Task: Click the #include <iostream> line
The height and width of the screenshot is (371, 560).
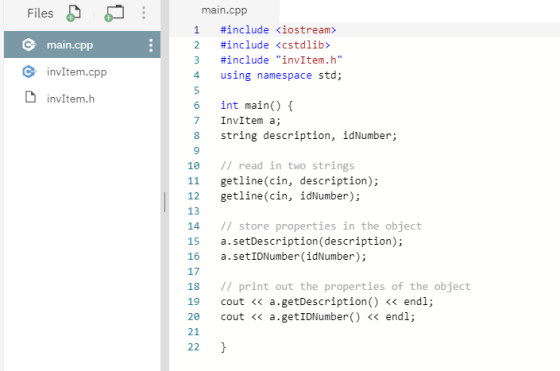Action: (x=278, y=30)
